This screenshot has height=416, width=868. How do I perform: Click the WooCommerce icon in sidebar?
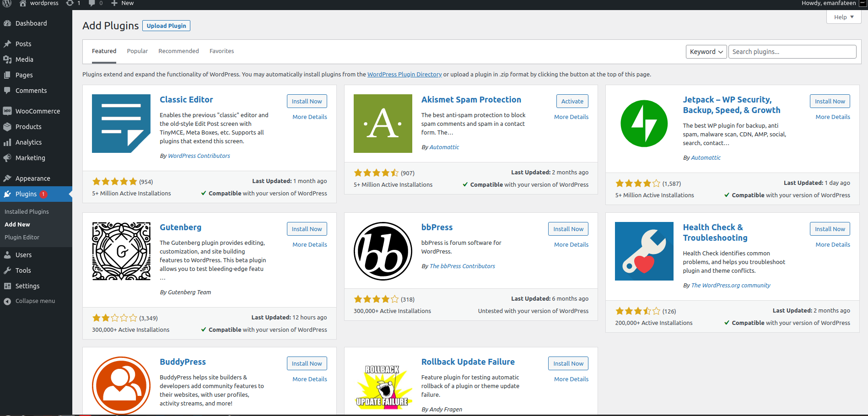coord(7,111)
